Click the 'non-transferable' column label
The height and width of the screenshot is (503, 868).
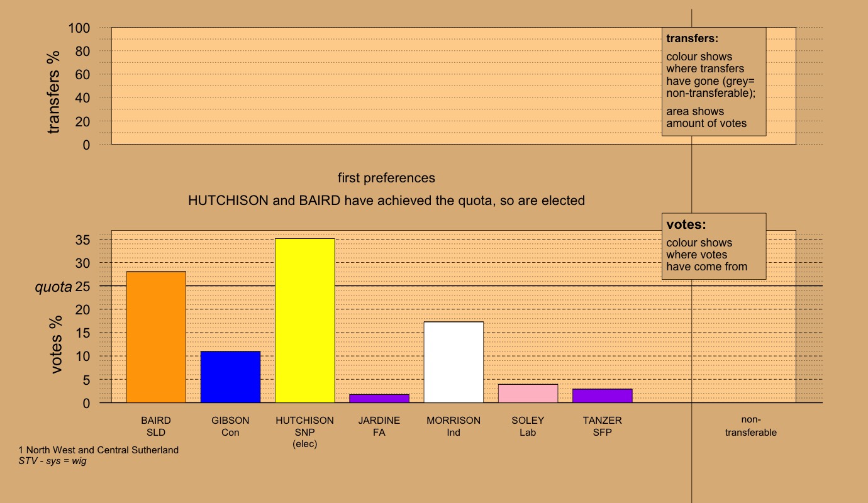pyautogui.click(x=751, y=426)
